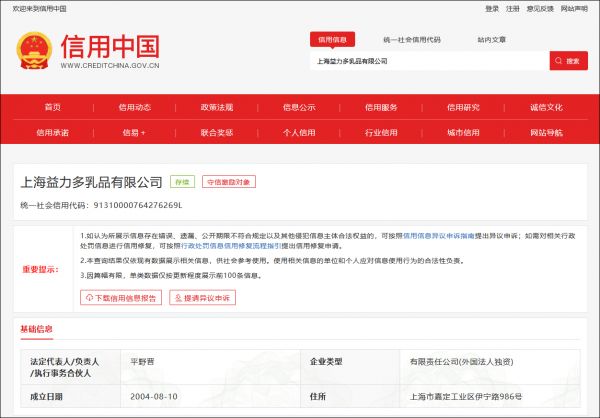Screen dimensions: 600x418
Task: Go to 首页 in navigation
Action: tap(52, 107)
